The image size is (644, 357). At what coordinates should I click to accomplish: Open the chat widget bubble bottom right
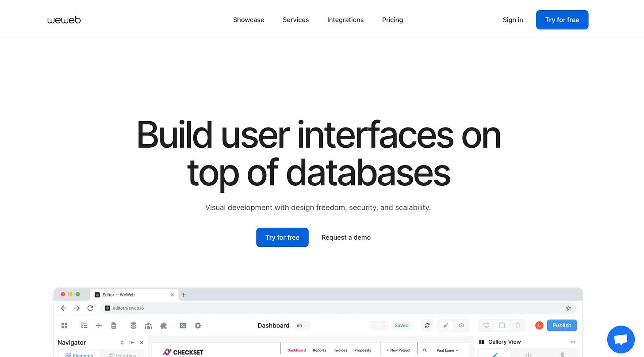point(621,339)
